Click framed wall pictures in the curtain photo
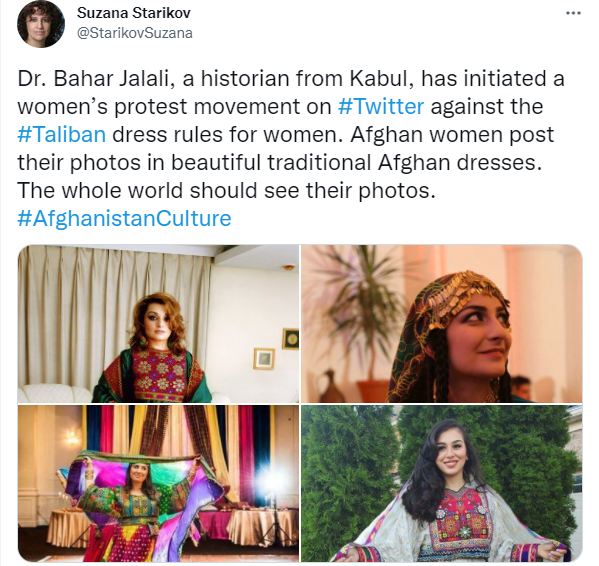Viewport: 599px width, 566px height. (276, 348)
